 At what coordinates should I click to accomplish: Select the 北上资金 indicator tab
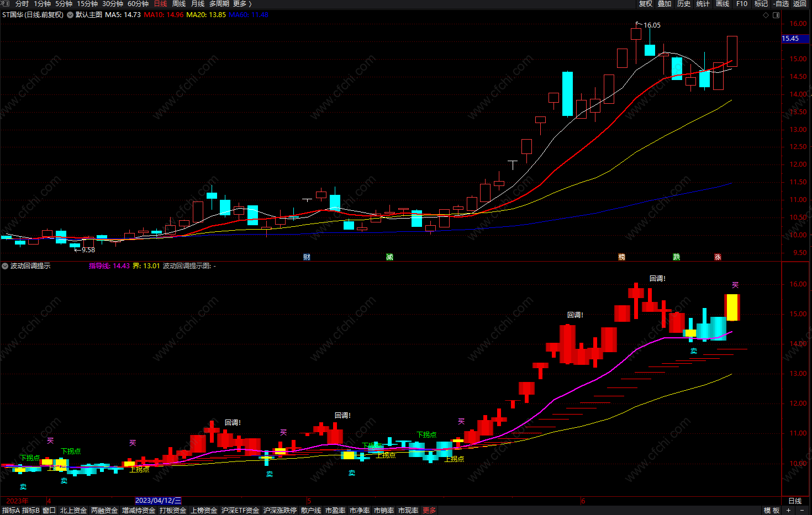73,511
